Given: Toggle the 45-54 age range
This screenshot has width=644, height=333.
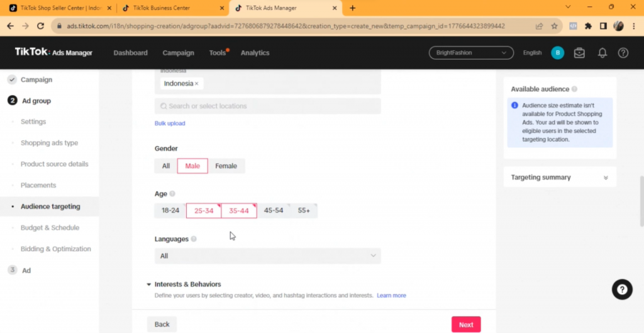Looking at the screenshot, I should [274, 210].
